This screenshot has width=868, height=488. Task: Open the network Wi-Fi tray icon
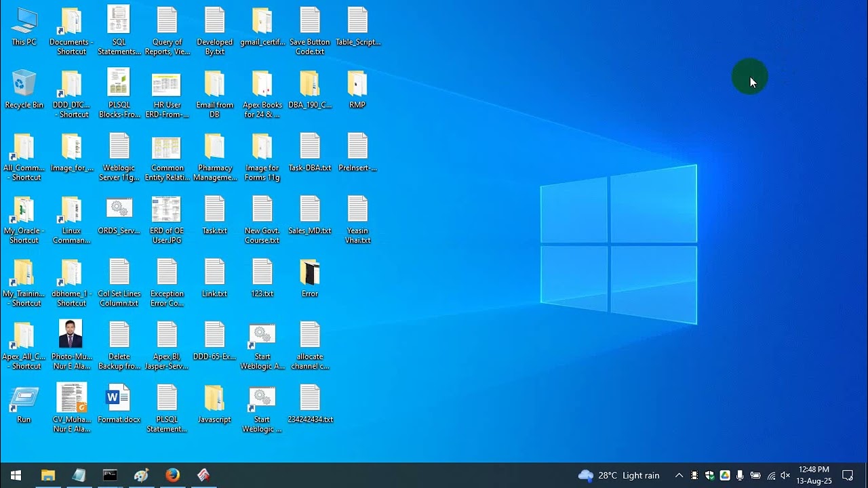[771, 475]
